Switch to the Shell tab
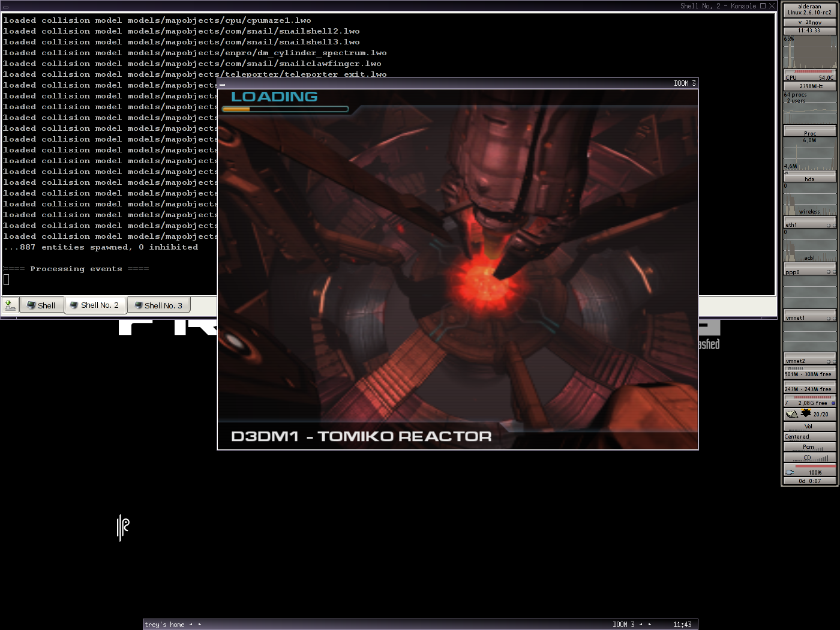The image size is (840, 630). (41, 305)
